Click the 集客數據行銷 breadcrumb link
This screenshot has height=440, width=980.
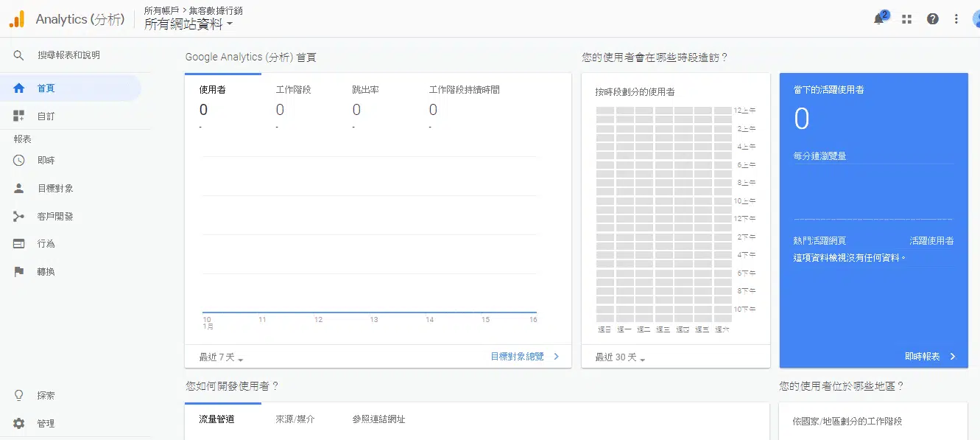click(216, 11)
